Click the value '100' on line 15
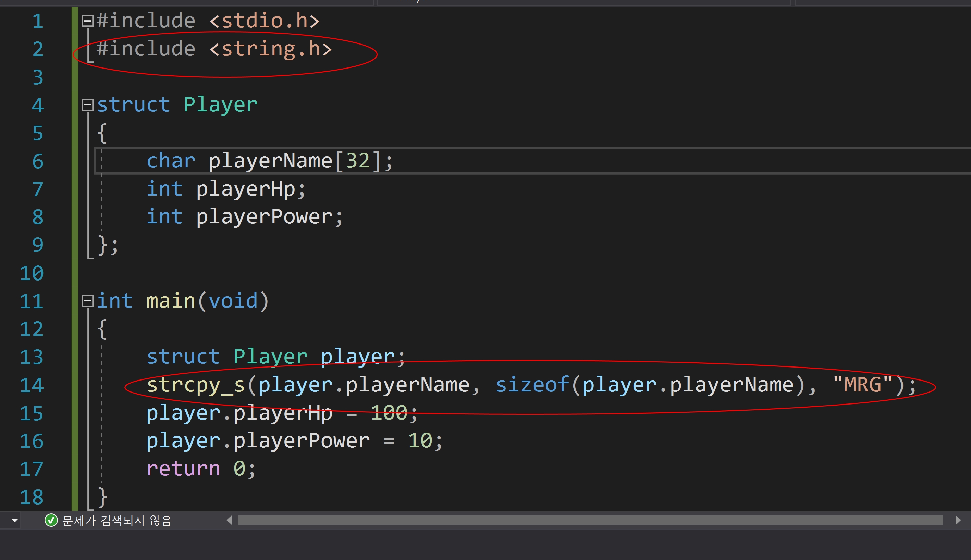The height and width of the screenshot is (560, 971). [x=389, y=413]
